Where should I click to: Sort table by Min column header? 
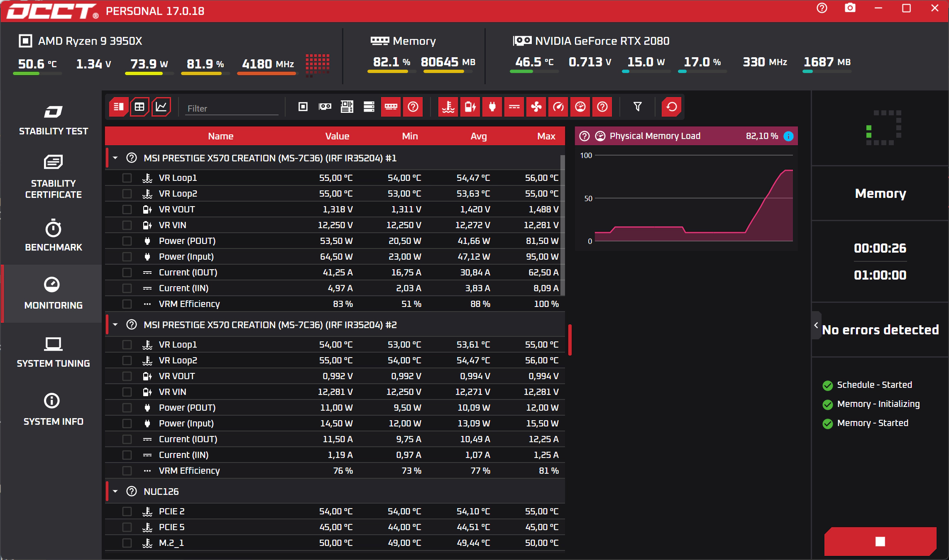pos(410,136)
